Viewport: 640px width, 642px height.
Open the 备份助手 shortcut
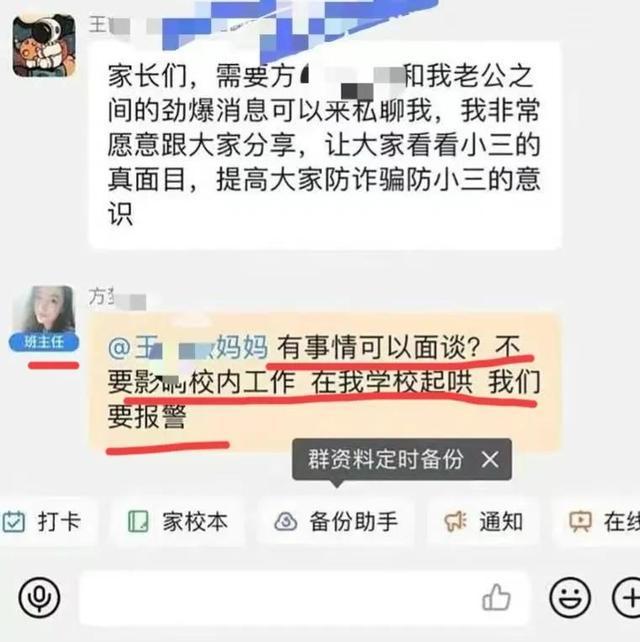click(x=336, y=522)
